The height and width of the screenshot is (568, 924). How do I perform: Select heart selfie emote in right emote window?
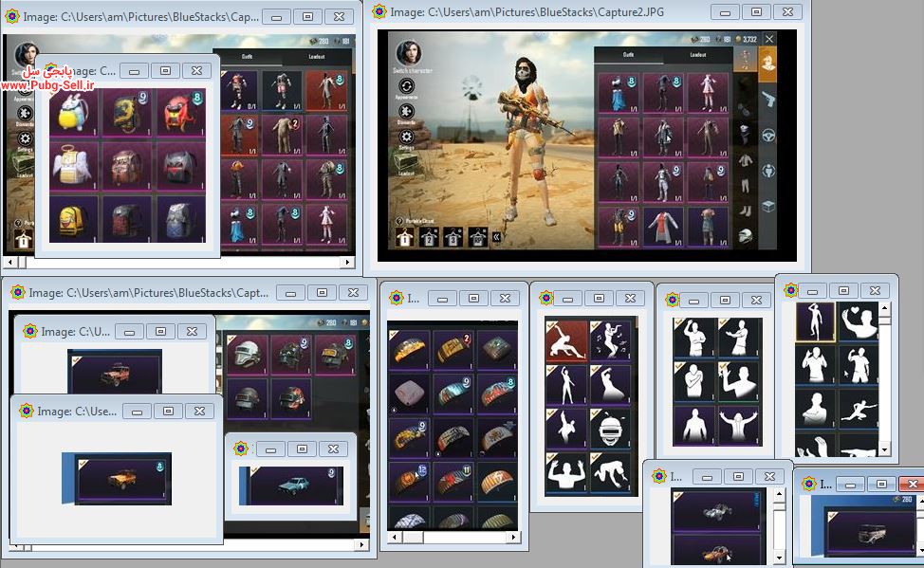859,321
